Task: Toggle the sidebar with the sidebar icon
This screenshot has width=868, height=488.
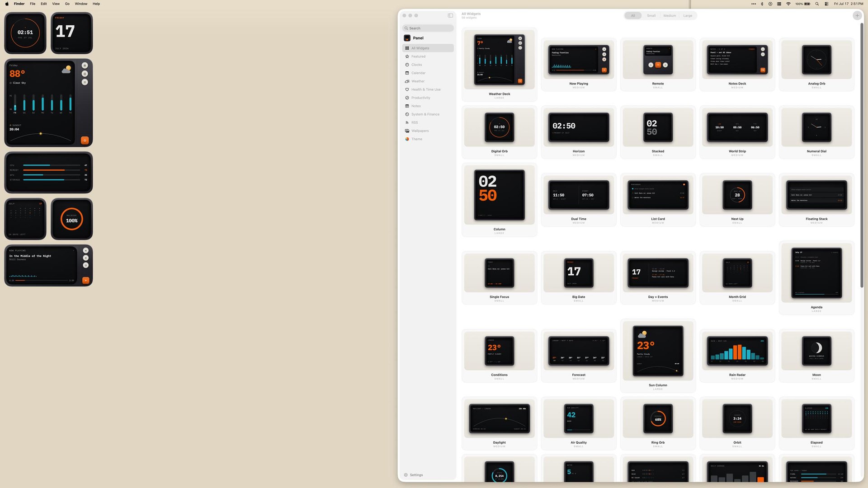Action: click(450, 15)
